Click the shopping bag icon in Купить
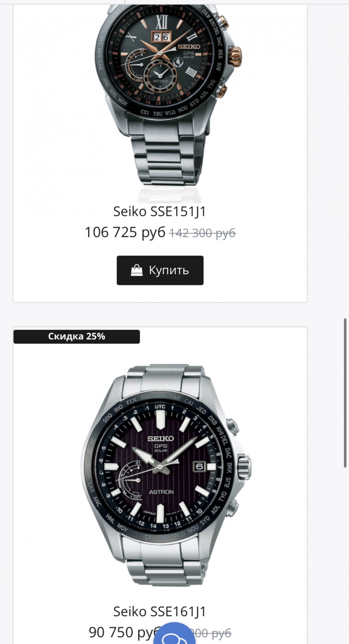This screenshot has height=644, width=349. 136,271
